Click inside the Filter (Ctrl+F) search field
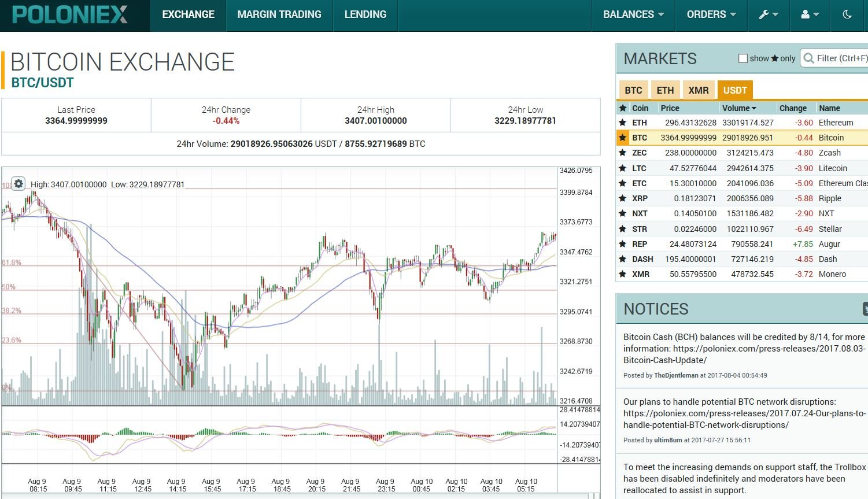 coord(837,58)
